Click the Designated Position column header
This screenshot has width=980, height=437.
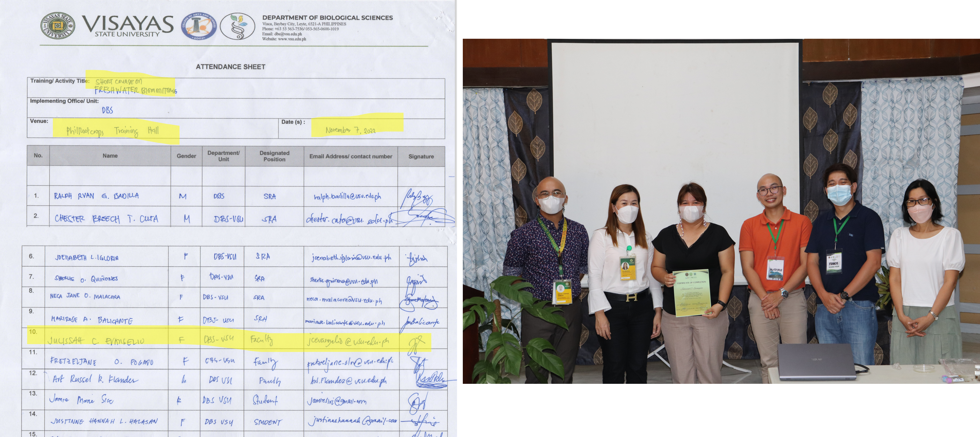[274, 156]
